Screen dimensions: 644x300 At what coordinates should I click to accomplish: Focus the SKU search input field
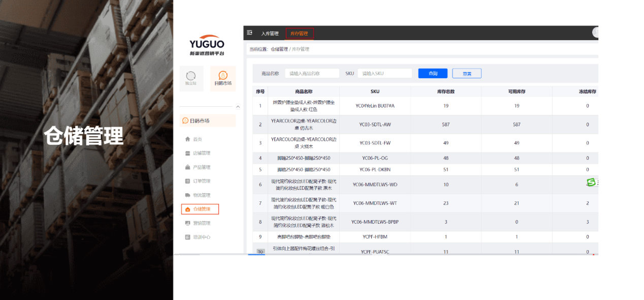(384, 73)
